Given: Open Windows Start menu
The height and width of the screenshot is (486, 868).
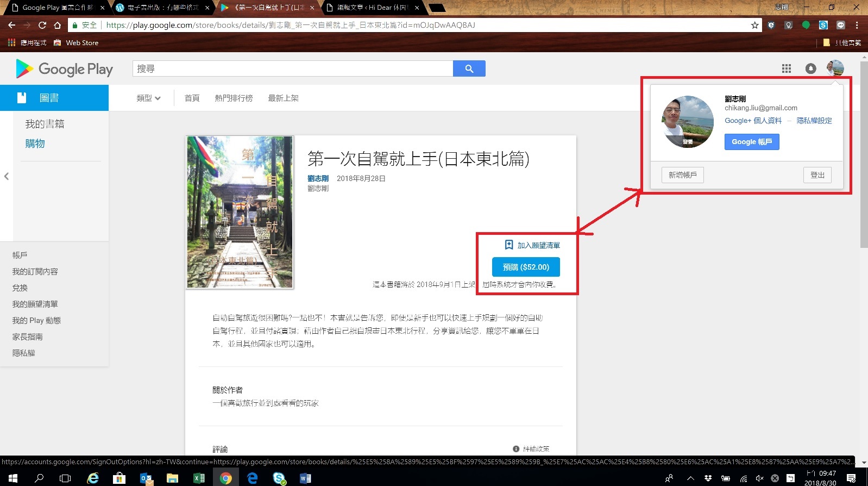Looking at the screenshot, I should [13, 478].
